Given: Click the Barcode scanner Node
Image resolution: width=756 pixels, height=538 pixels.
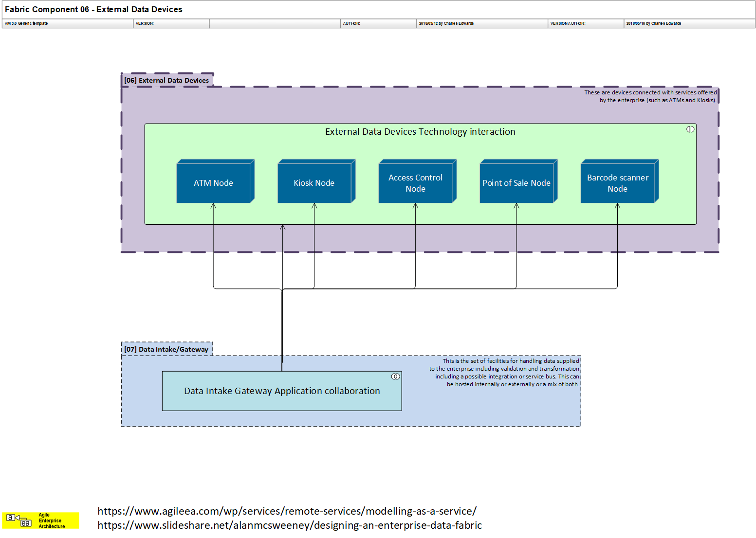Looking at the screenshot, I should click(618, 183).
